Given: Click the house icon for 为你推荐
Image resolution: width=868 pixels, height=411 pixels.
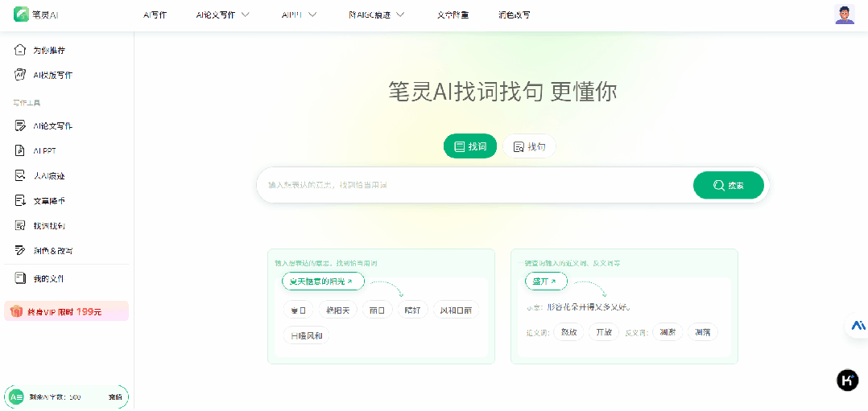Looking at the screenshot, I should [20, 50].
